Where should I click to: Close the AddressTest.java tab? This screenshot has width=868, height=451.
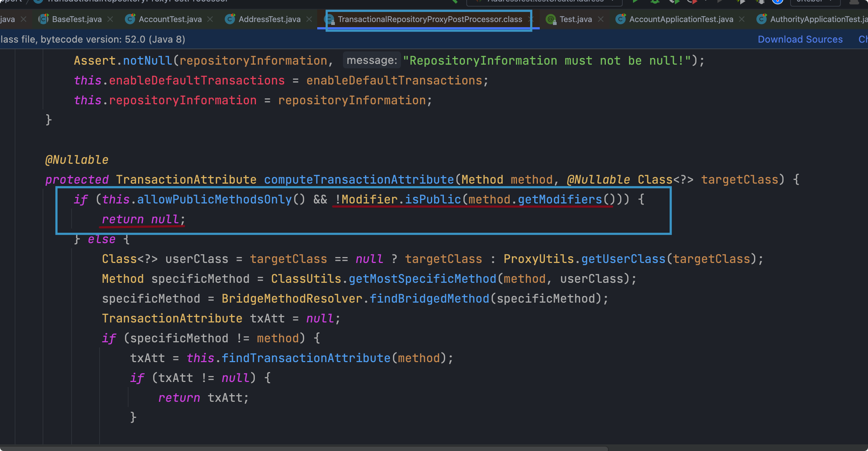pos(309,19)
